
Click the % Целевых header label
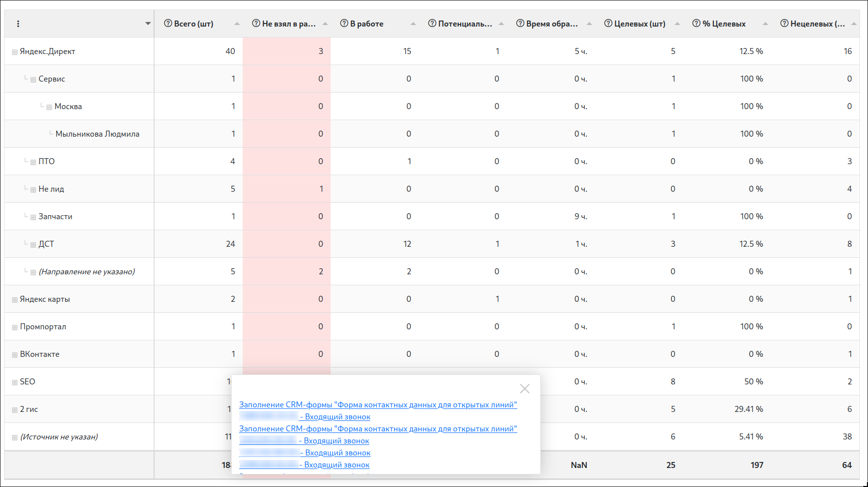point(724,24)
